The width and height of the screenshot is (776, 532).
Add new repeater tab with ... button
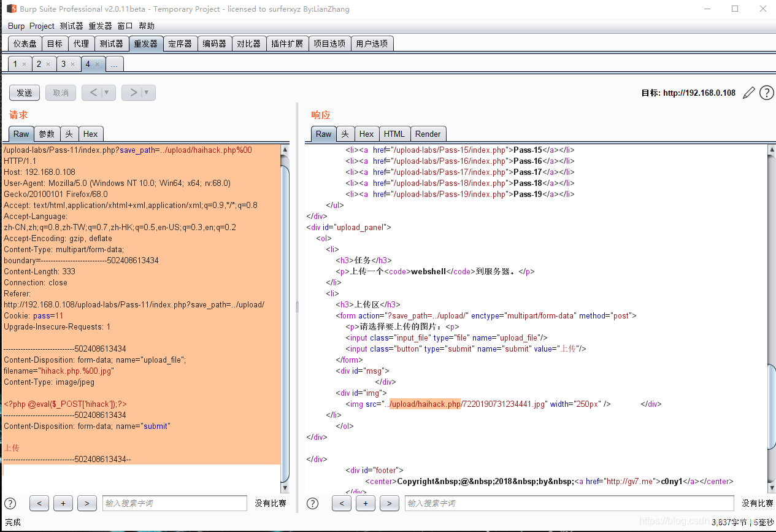coord(114,64)
